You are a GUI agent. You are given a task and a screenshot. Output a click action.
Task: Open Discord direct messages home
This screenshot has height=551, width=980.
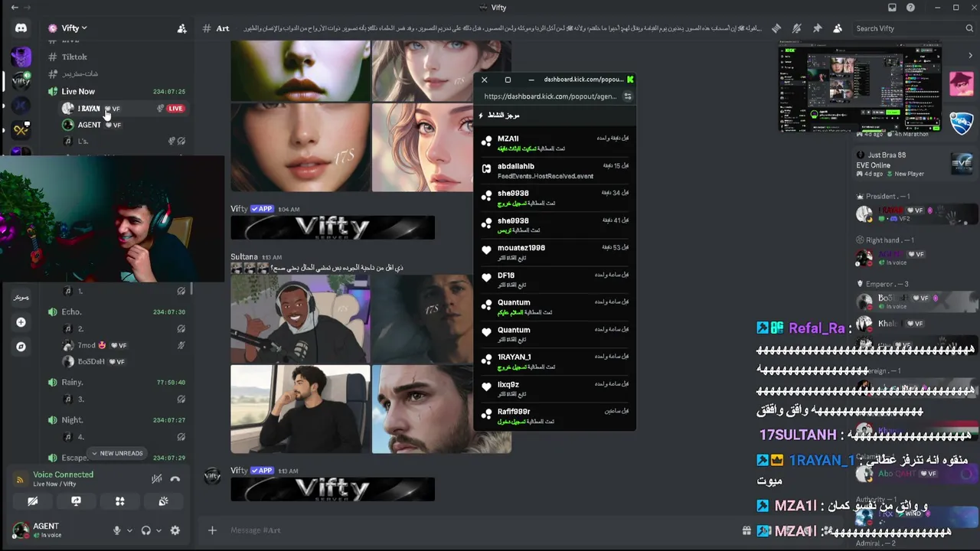21,28
